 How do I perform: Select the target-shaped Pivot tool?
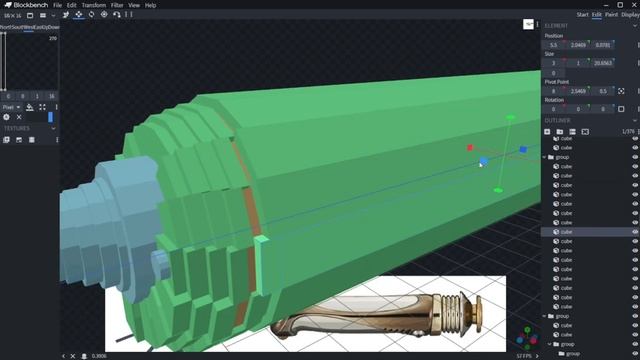tap(104, 15)
